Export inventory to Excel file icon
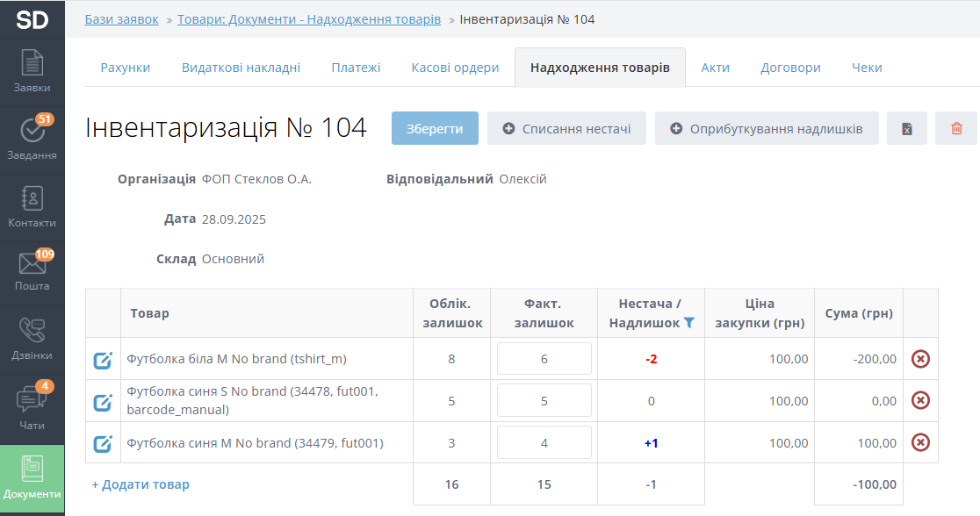Screen dimensions: 980x516 906,129
